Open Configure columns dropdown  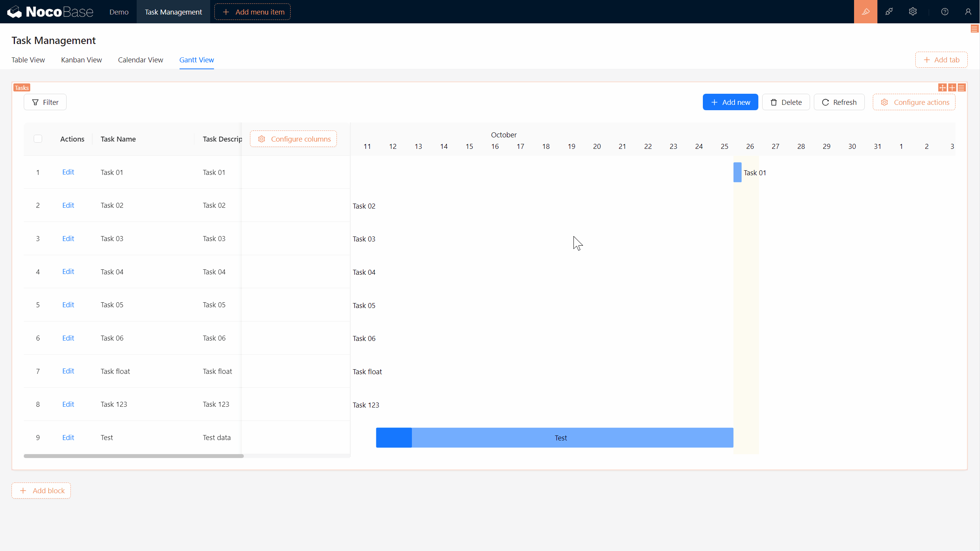[x=294, y=139]
